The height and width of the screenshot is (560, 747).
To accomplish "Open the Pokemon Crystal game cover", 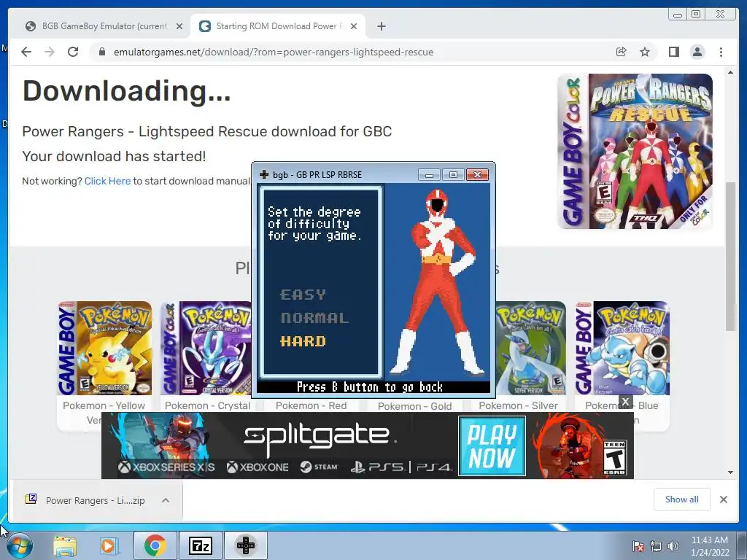I will [206, 348].
